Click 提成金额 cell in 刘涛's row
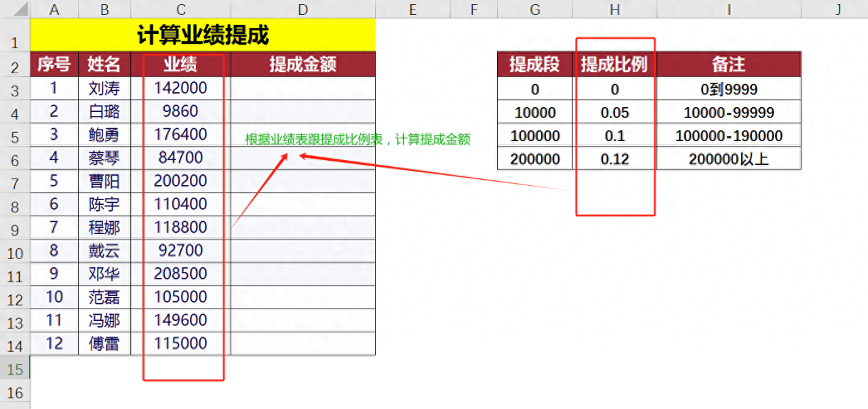 [x=303, y=88]
